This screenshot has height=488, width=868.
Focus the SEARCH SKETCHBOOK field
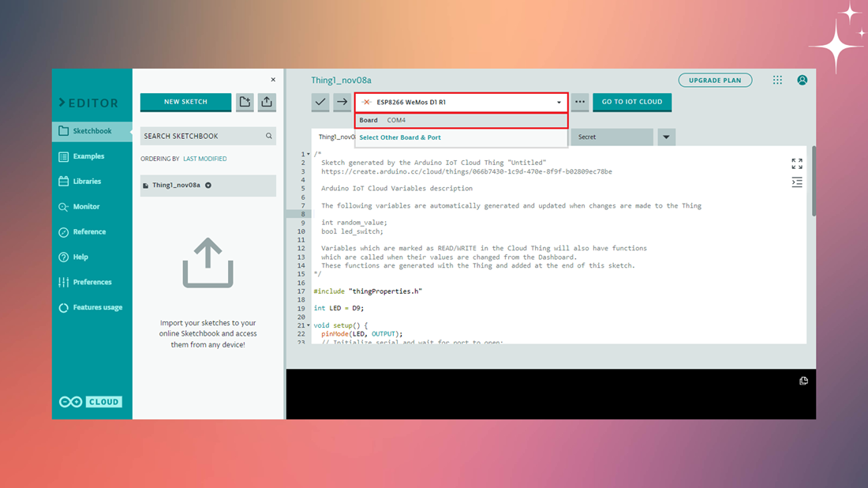point(208,136)
